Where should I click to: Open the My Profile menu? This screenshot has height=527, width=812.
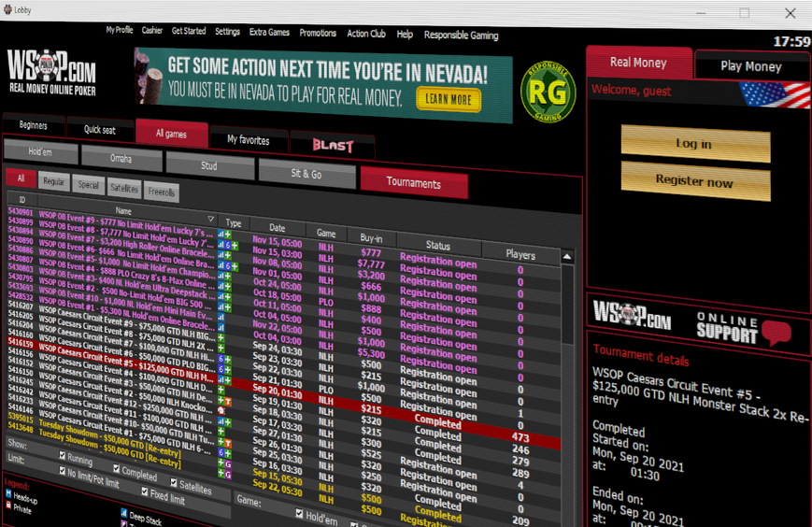(x=120, y=30)
